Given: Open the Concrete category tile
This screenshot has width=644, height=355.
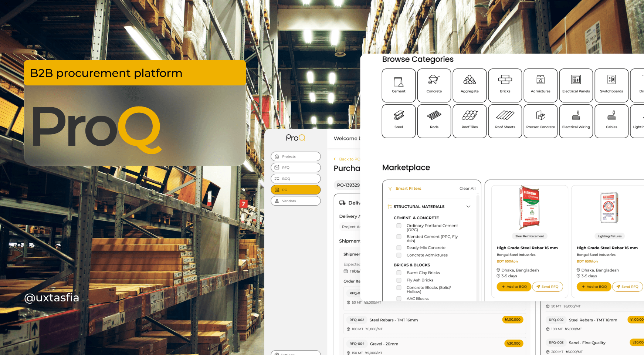Looking at the screenshot, I should pyautogui.click(x=434, y=85).
